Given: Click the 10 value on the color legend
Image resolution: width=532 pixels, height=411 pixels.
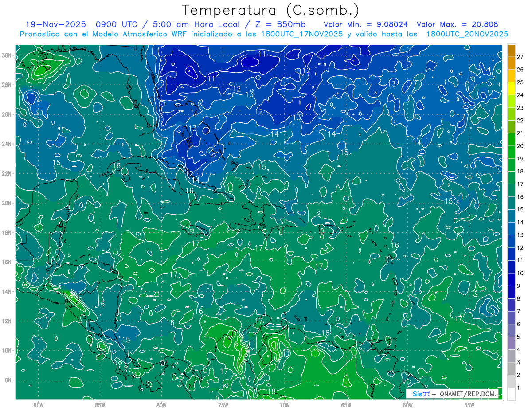Looking at the screenshot, I should [520, 273].
